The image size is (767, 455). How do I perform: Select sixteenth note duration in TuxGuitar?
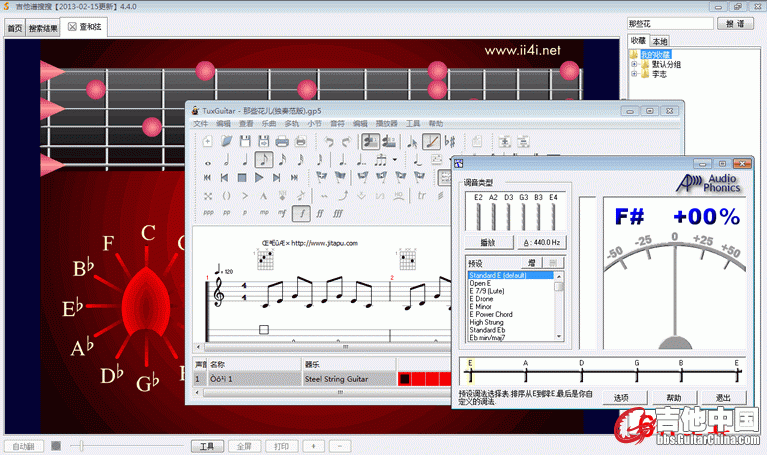[282, 160]
